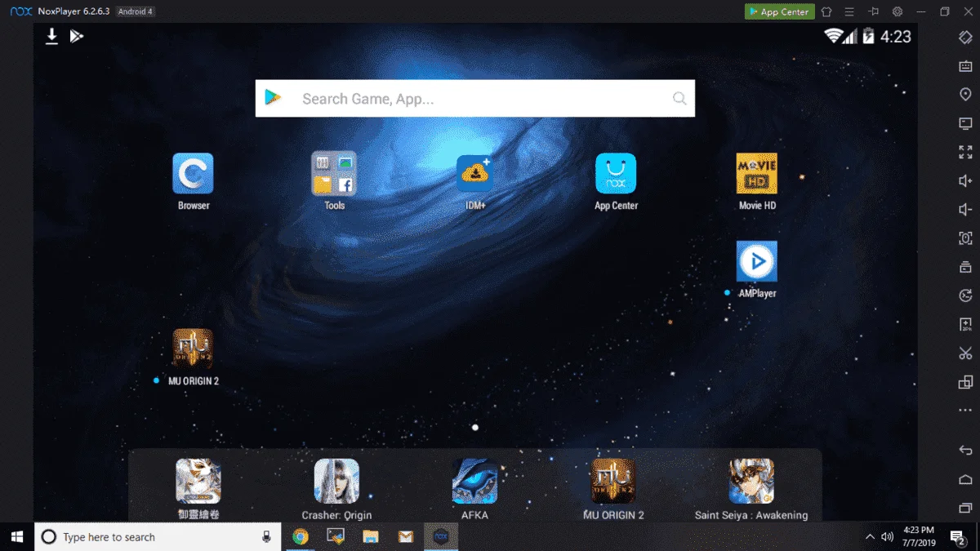Click the download arrow in status bar
Screen dimensions: 980x551
51,37
